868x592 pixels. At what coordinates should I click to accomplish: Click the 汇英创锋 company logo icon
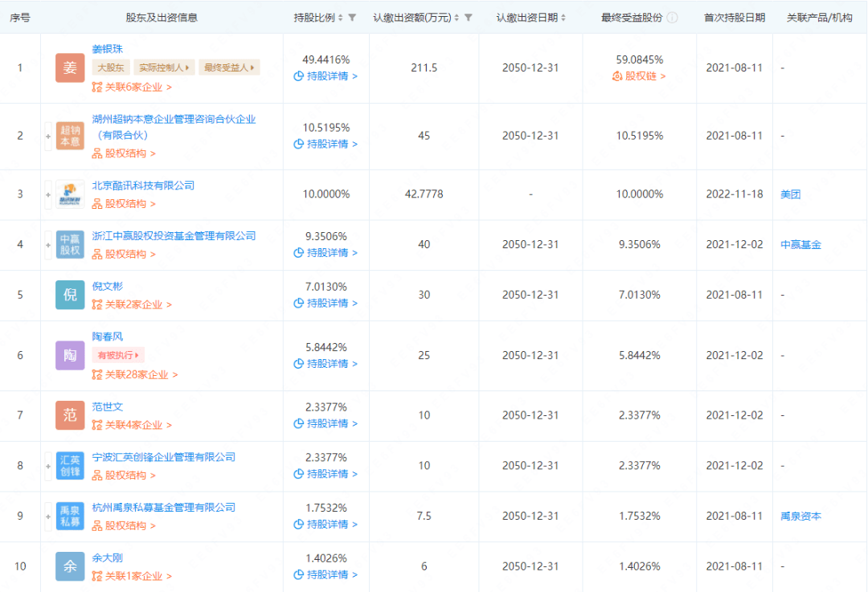pyautogui.click(x=70, y=466)
